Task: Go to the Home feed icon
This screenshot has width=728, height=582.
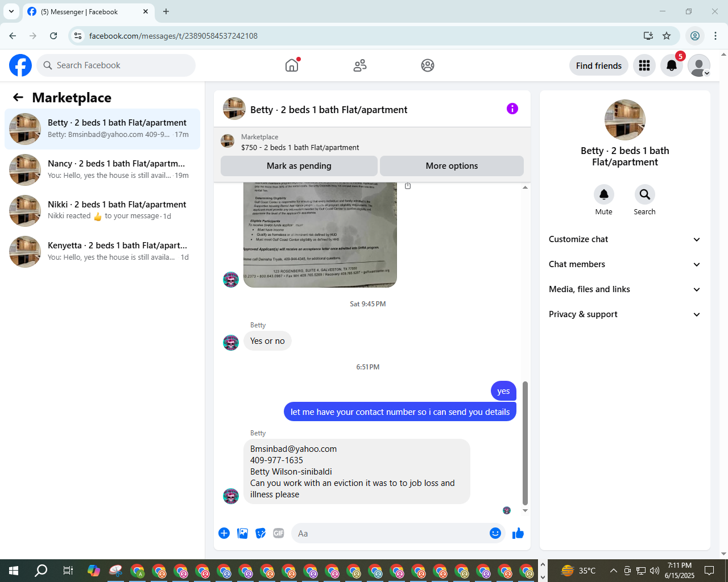Action: [x=292, y=65]
